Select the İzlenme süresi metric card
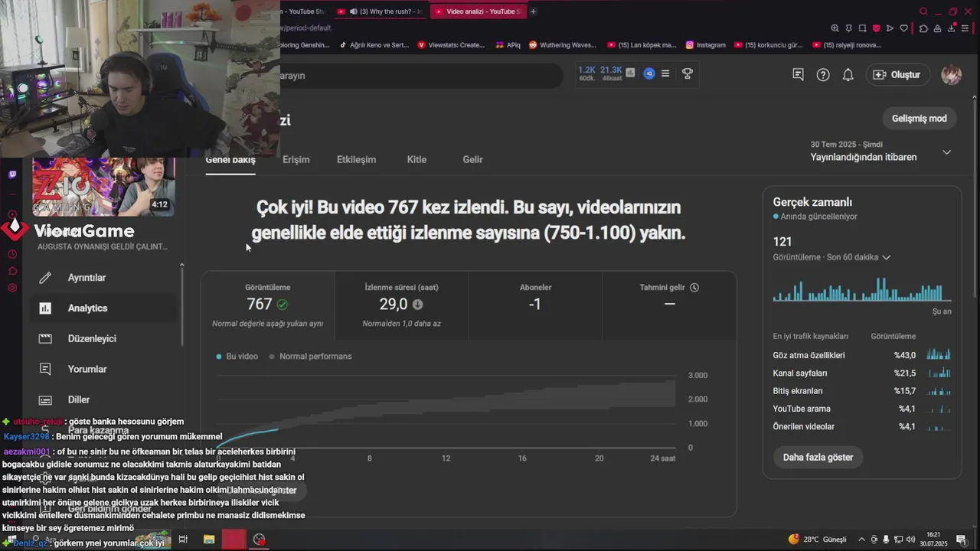Image resolution: width=980 pixels, height=551 pixels. 401,305
